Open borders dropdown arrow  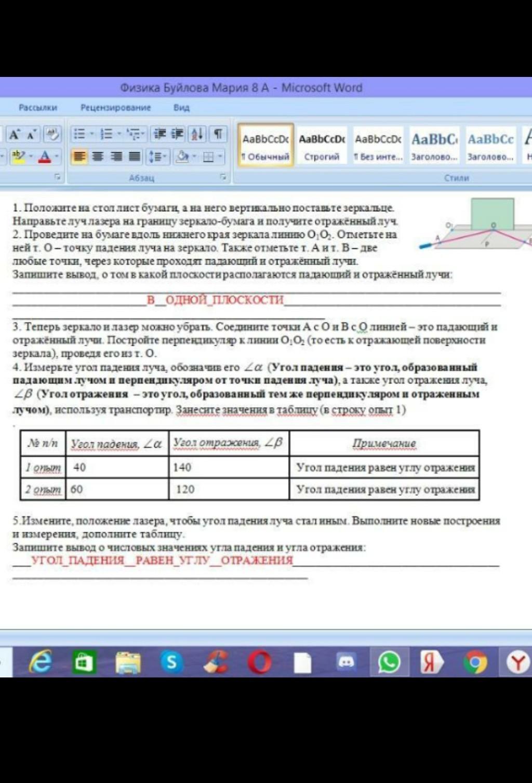tap(220, 156)
